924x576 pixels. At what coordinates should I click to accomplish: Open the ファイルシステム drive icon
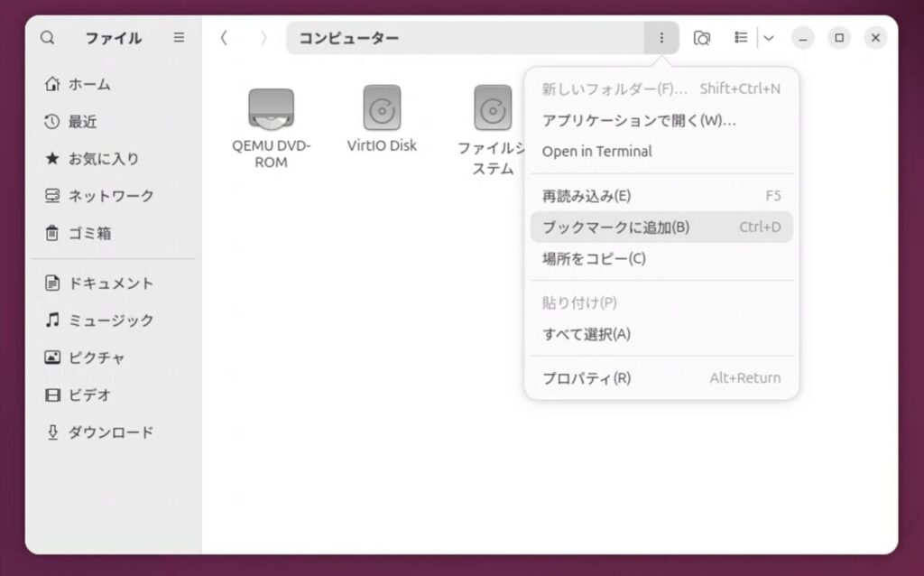click(x=492, y=109)
